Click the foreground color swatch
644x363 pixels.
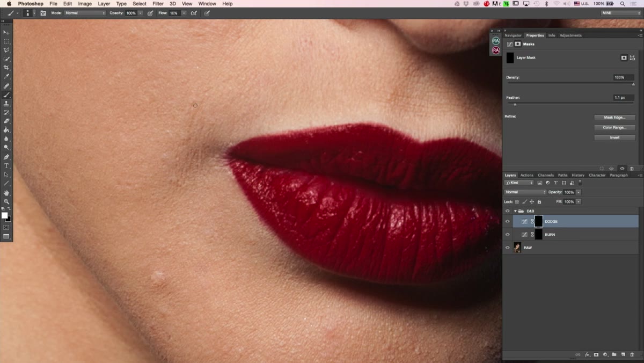click(4, 215)
